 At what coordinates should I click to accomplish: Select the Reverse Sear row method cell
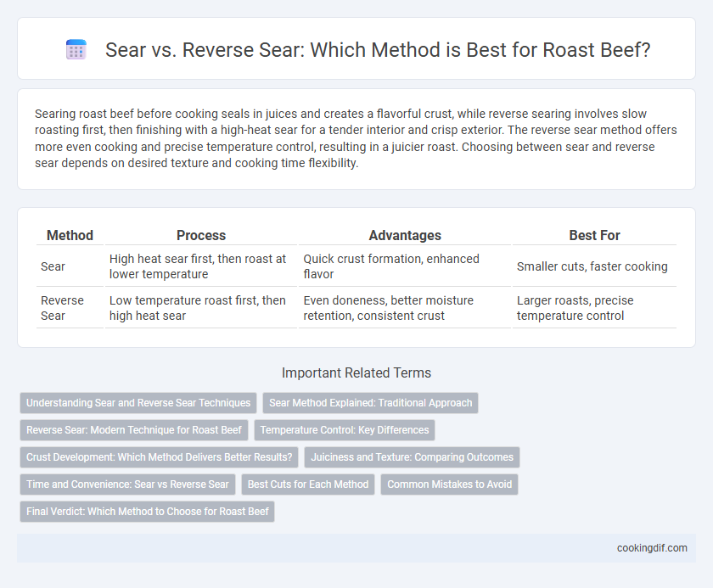pyautogui.click(x=70, y=308)
